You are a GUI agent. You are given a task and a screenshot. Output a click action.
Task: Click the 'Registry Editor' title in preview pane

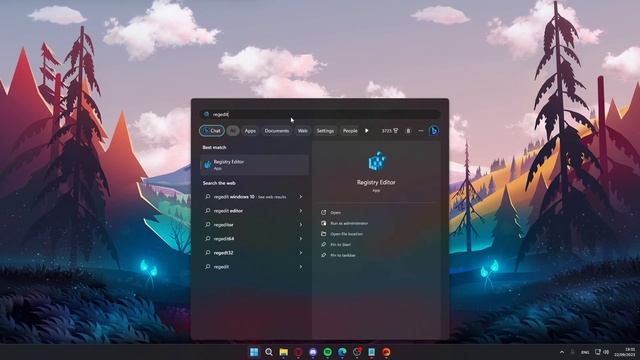point(376,182)
